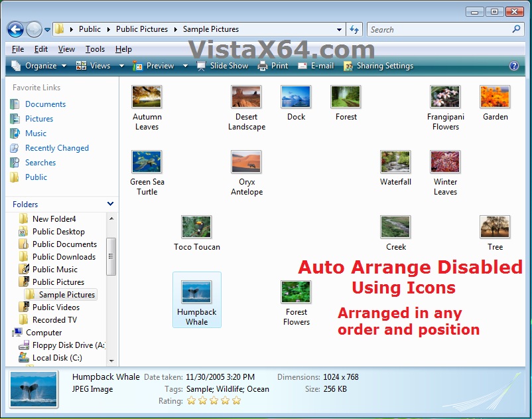This screenshot has width=532, height=419.
Task: Open Sharing Settings
Action: (x=378, y=66)
